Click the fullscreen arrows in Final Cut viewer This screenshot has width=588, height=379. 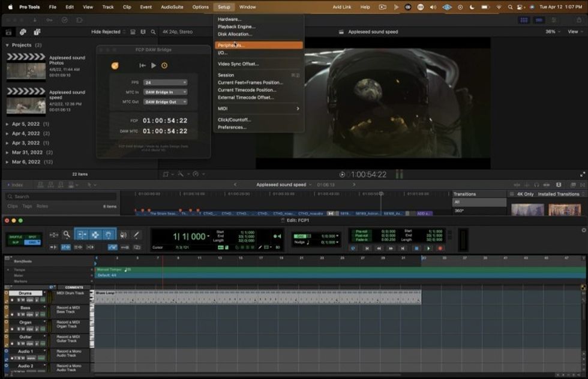click(x=583, y=175)
